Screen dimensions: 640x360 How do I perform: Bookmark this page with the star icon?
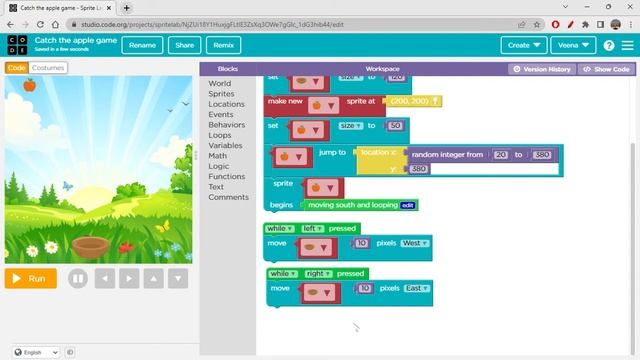pos(537,24)
